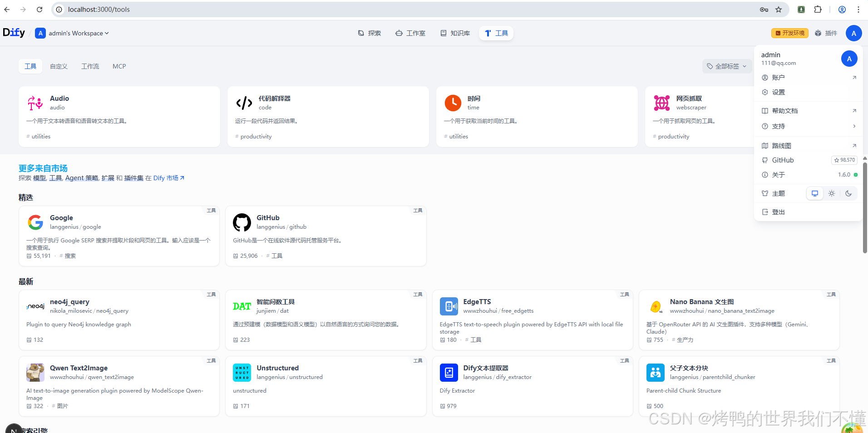
Task: Open the all-tags filter dropdown
Action: click(x=726, y=66)
